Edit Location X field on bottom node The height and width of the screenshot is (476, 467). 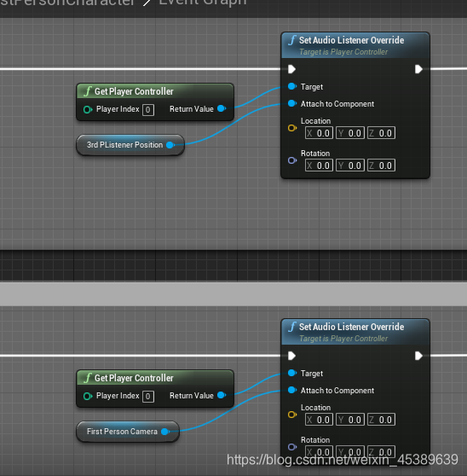tap(319, 420)
